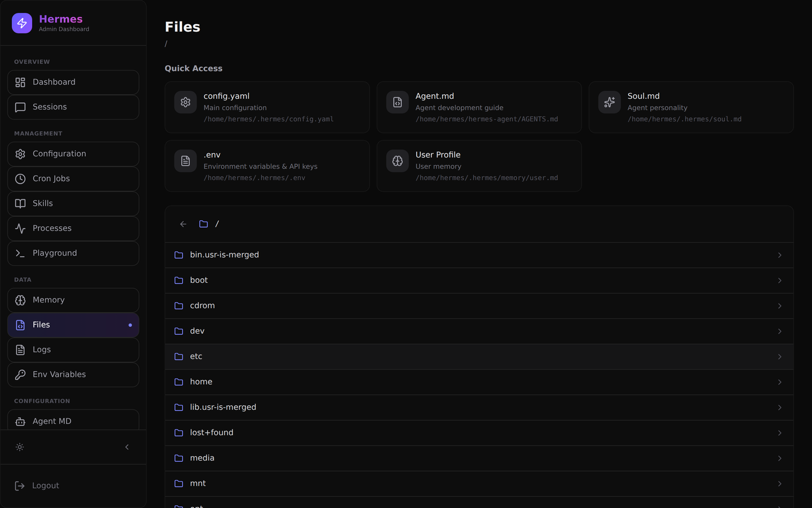Click the Processes activity pulse icon
Screen dimensions: 812x508
pos(20,229)
